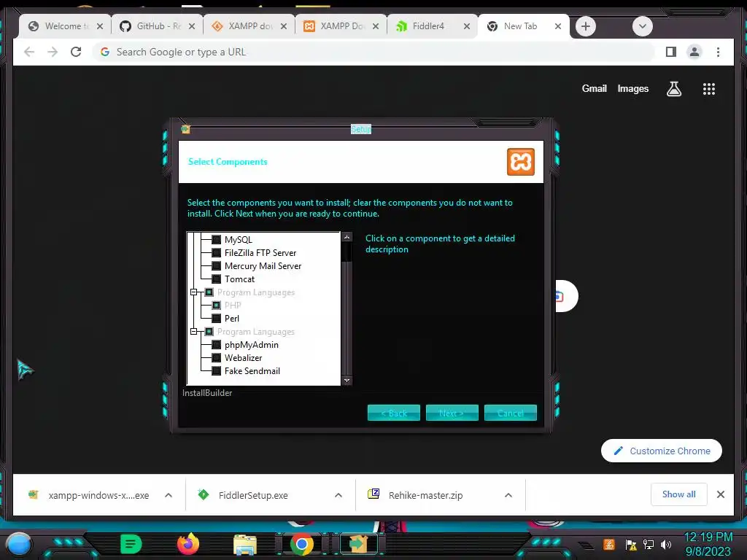This screenshot has width=747, height=560.
Task: Toggle the PHP component checkbox
Action: click(x=216, y=306)
